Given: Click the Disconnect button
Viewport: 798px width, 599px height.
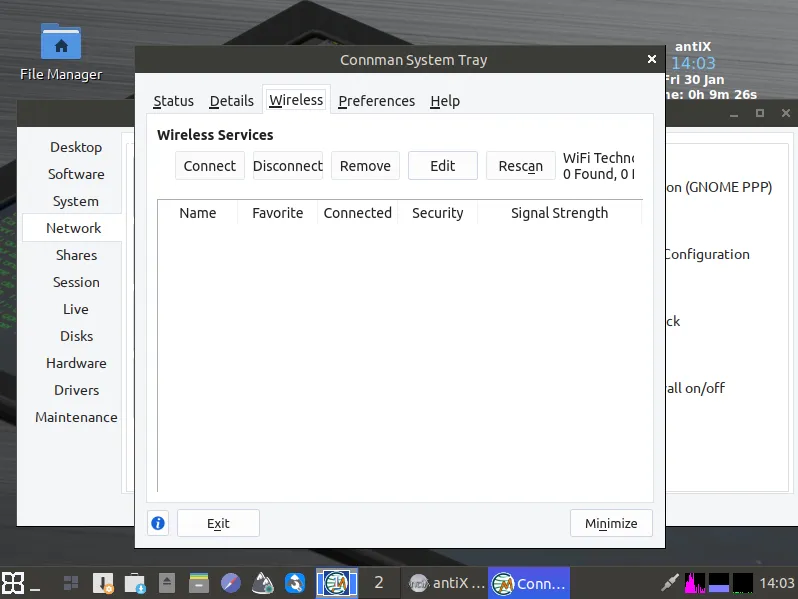Looking at the screenshot, I should (x=288, y=166).
